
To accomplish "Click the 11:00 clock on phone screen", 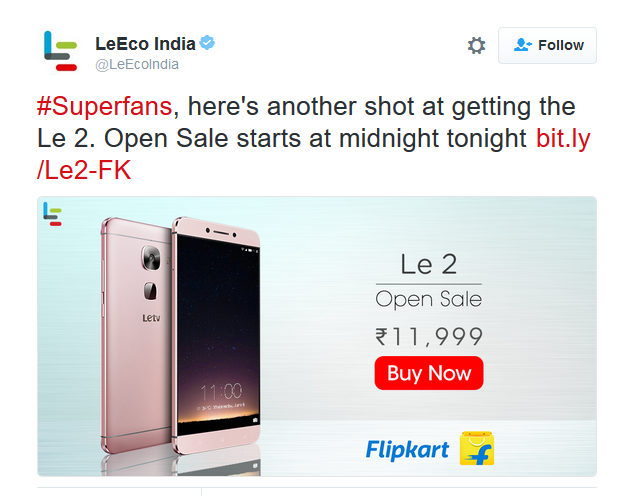I will (219, 390).
